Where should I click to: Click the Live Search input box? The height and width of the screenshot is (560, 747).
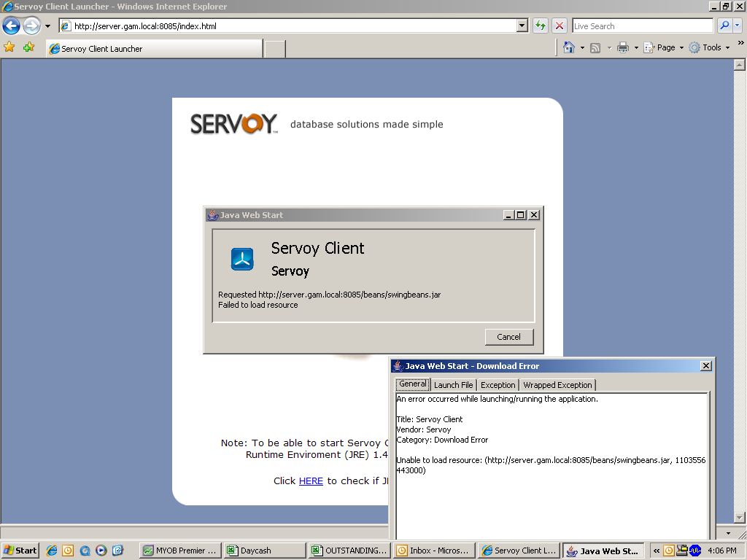[643, 26]
